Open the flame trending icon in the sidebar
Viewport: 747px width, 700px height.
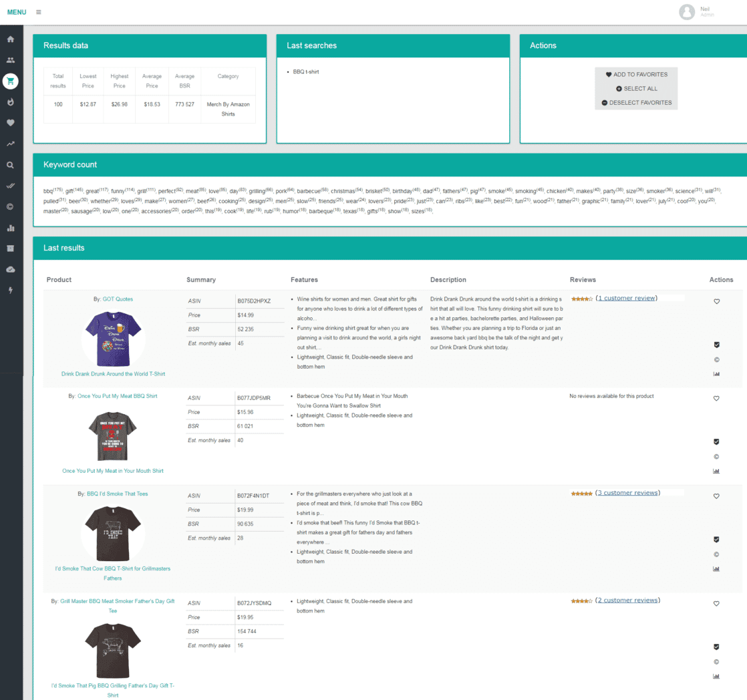11,102
